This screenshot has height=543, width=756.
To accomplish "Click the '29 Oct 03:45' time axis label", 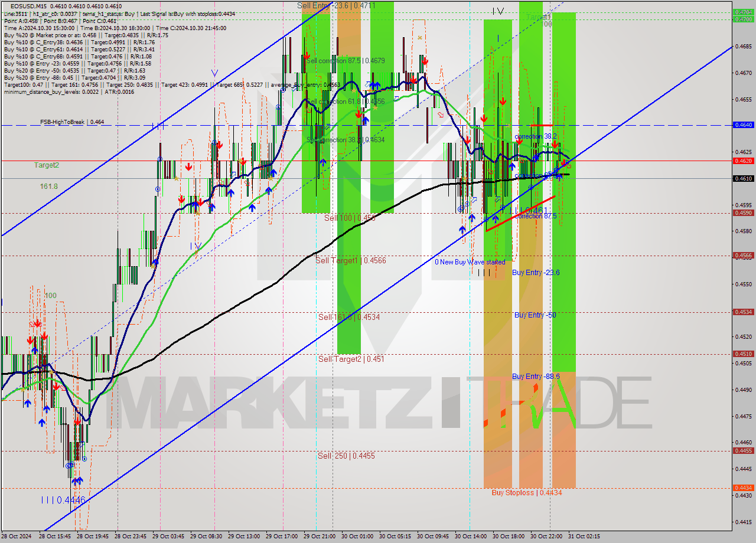I will pyautogui.click(x=170, y=537).
